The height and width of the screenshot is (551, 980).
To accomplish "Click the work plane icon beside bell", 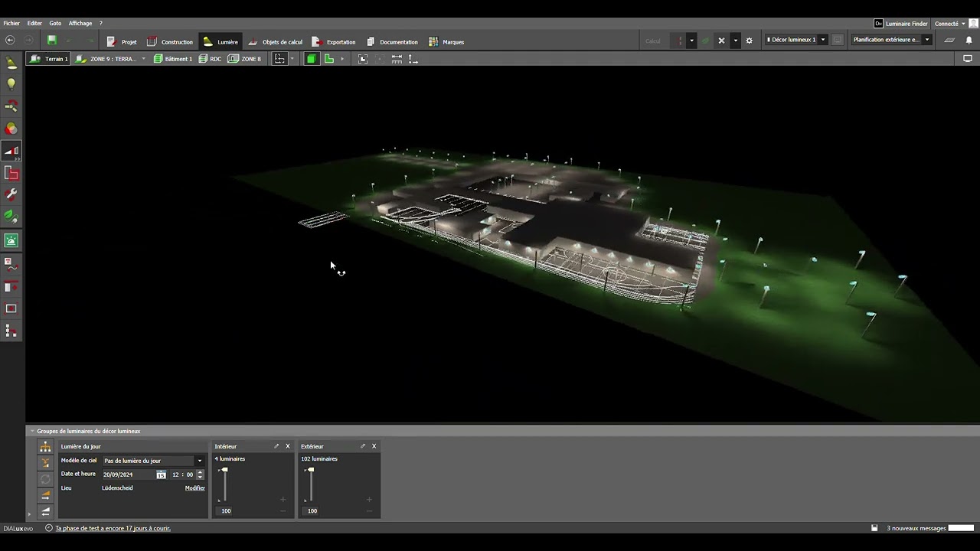I will click(x=949, y=41).
